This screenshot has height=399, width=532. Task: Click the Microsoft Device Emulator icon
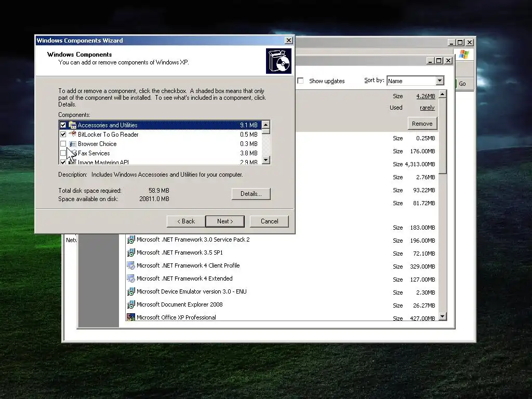tap(130, 291)
